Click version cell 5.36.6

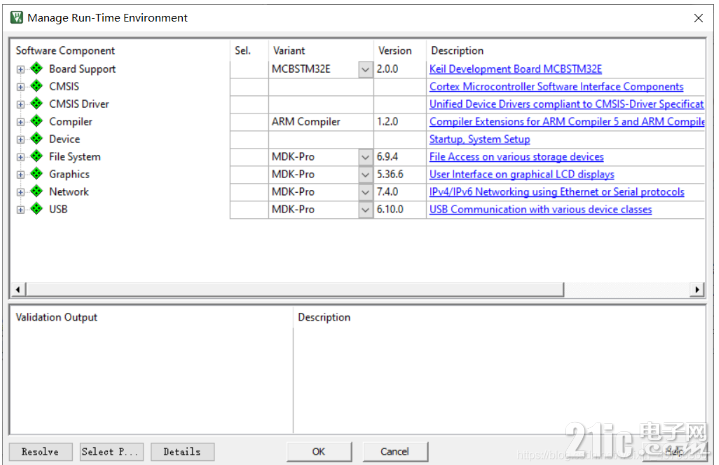coord(400,174)
